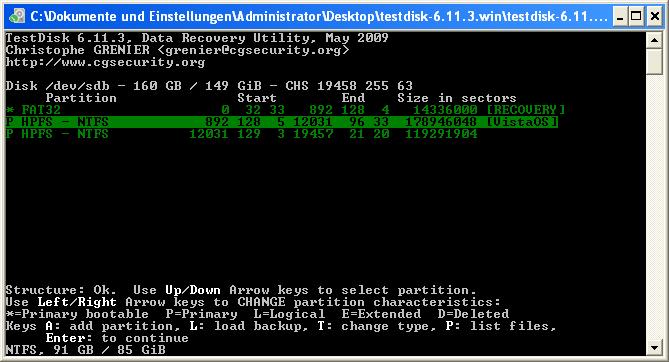
Task: Click the scrollbar up arrow
Action: click(x=654, y=40)
